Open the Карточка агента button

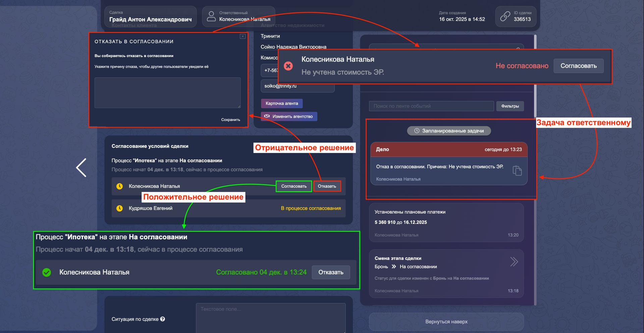[x=282, y=103]
